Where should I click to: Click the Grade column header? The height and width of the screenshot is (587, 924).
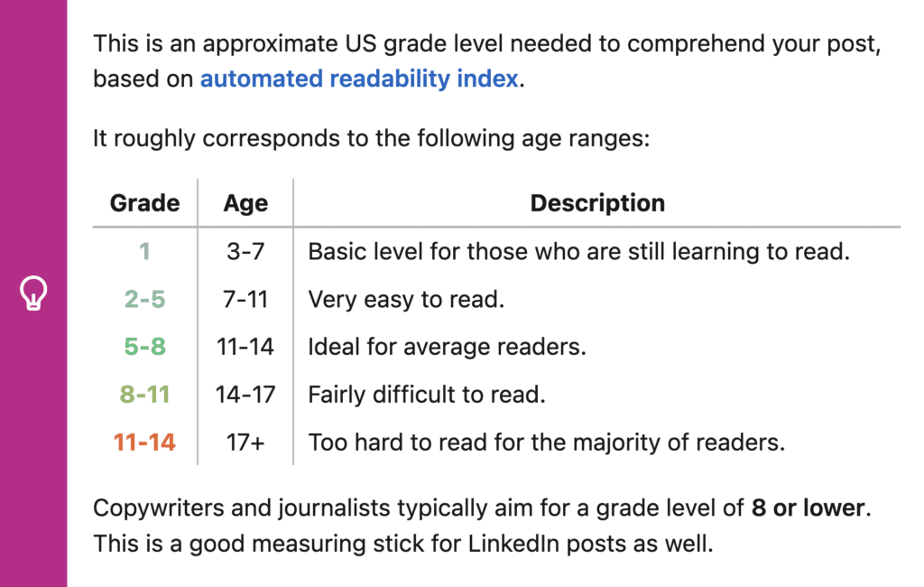[144, 203]
